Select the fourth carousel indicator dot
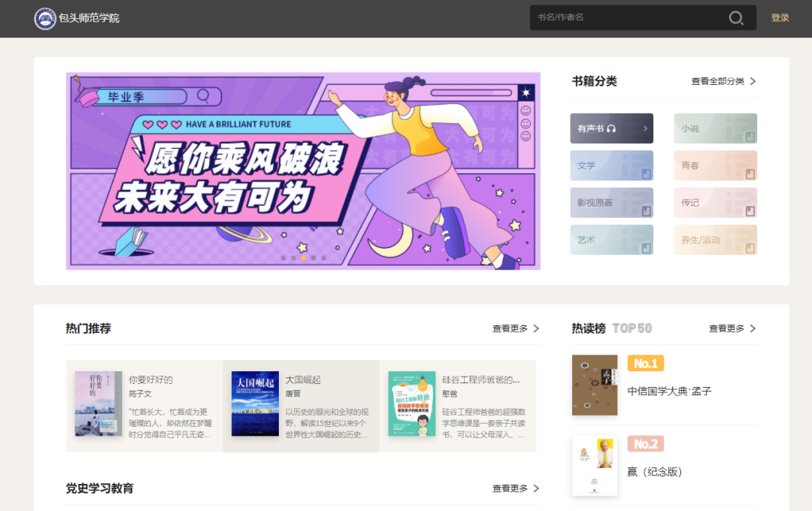812x511 pixels. point(313,257)
